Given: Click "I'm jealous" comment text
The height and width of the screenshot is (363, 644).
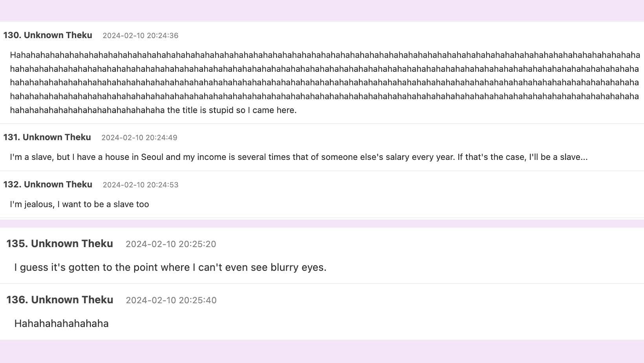Looking at the screenshot, I should pyautogui.click(x=79, y=204).
